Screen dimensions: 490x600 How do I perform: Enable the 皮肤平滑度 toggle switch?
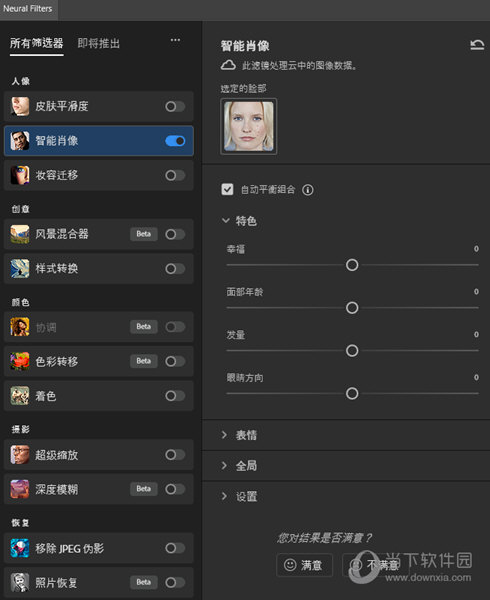[x=175, y=106]
